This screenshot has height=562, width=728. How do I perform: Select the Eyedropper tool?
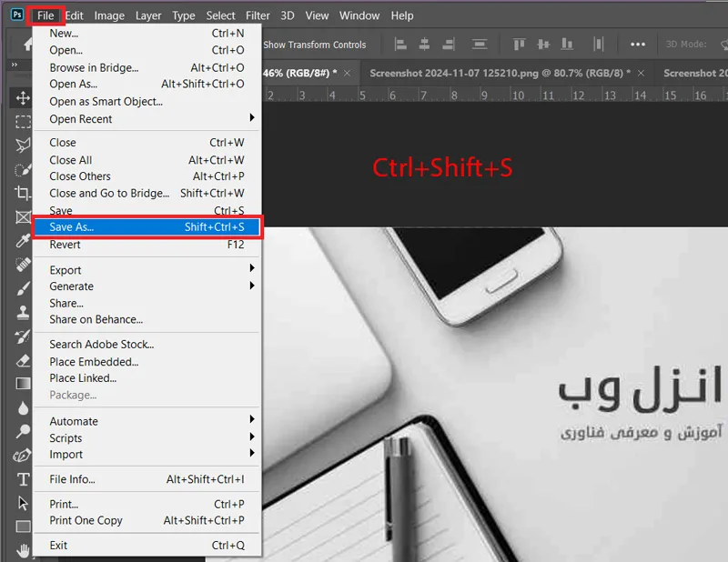23,240
